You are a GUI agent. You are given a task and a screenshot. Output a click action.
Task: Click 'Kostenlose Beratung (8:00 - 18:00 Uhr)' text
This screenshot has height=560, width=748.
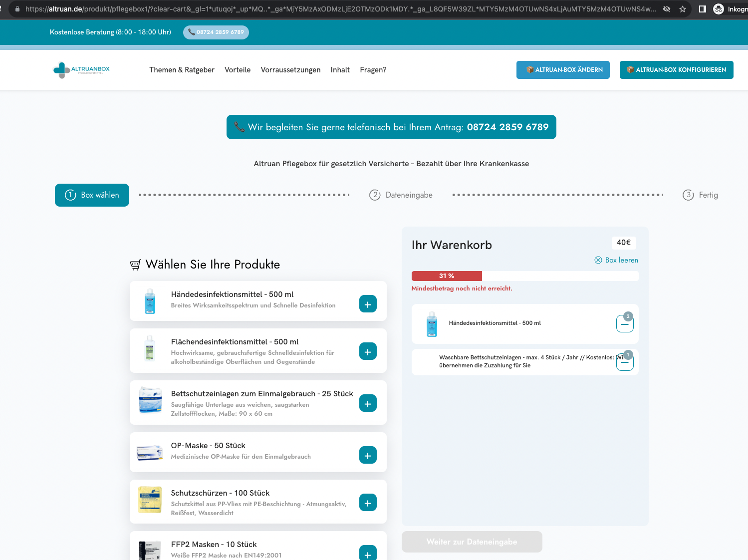coord(110,32)
